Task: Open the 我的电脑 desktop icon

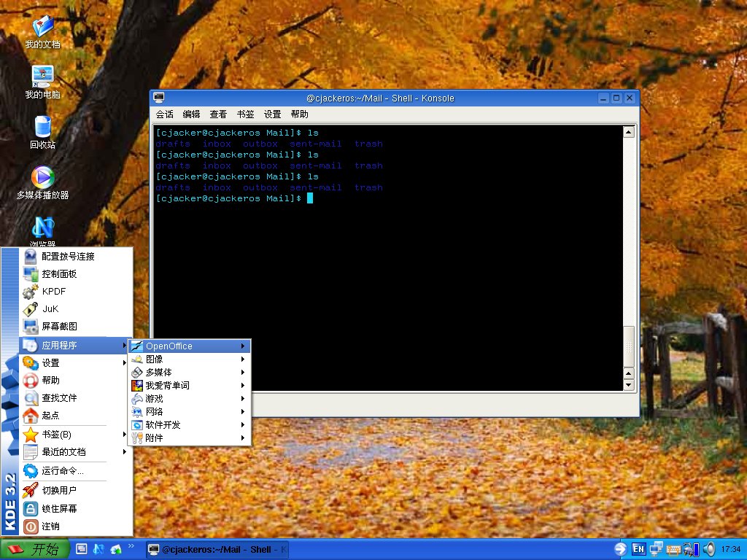Action: [42, 82]
